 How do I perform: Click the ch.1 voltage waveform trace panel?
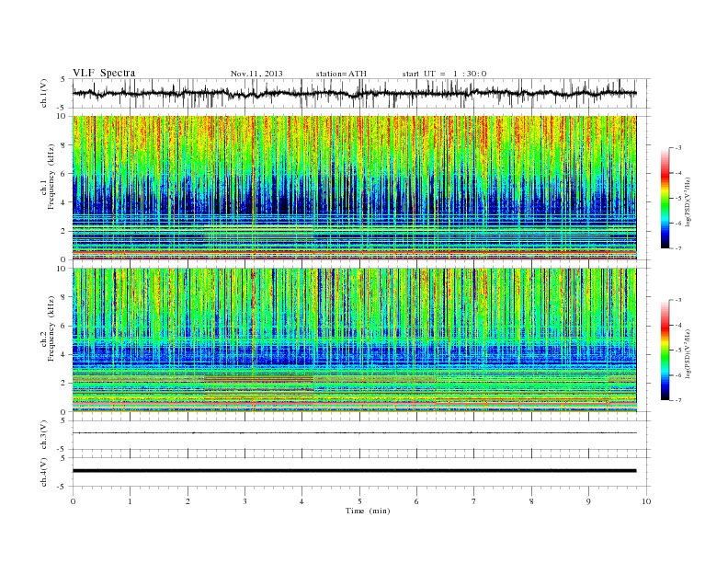pyautogui.click(x=361, y=93)
